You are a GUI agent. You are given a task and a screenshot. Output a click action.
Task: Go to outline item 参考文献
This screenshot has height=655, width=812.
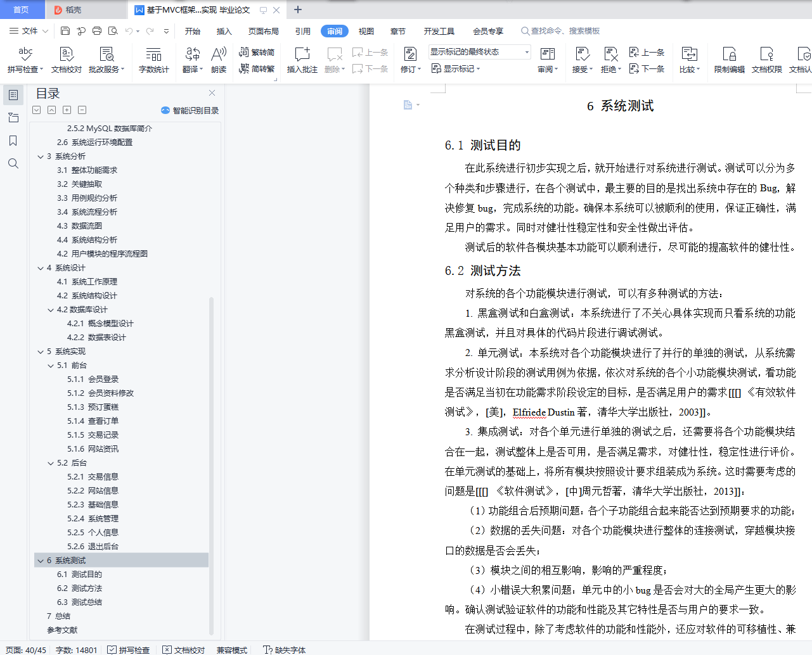pyautogui.click(x=62, y=630)
